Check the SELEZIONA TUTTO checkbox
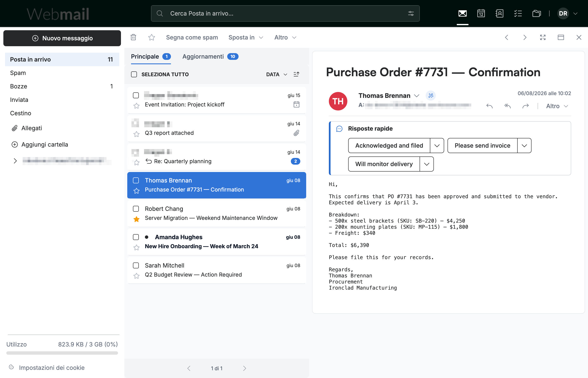Image resolution: width=588 pixels, height=378 pixels. 134,74
